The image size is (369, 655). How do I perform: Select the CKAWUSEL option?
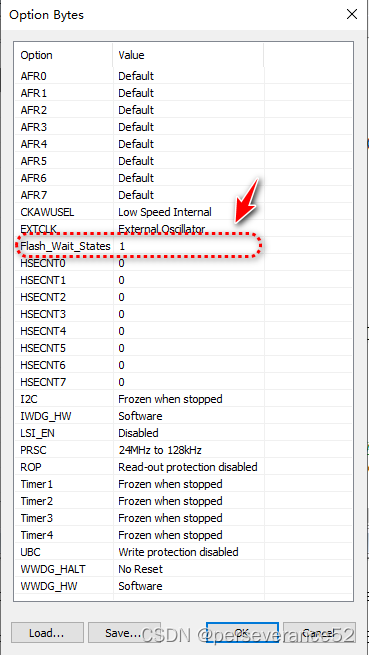[47, 212]
